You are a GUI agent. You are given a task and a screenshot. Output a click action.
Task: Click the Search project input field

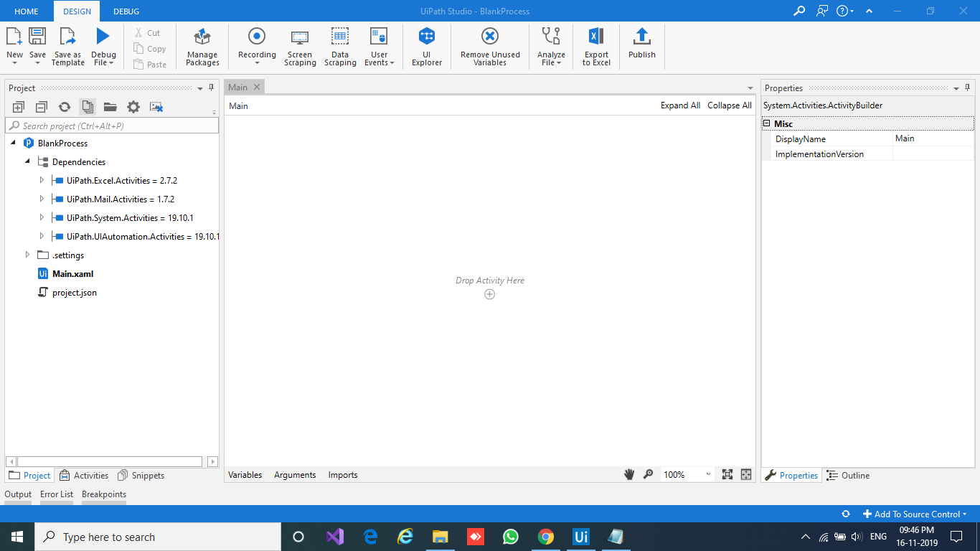tap(112, 126)
